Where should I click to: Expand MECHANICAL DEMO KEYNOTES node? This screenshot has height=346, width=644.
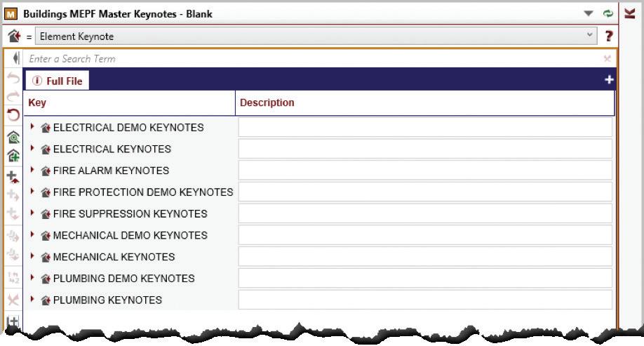(x=32, y=234)
